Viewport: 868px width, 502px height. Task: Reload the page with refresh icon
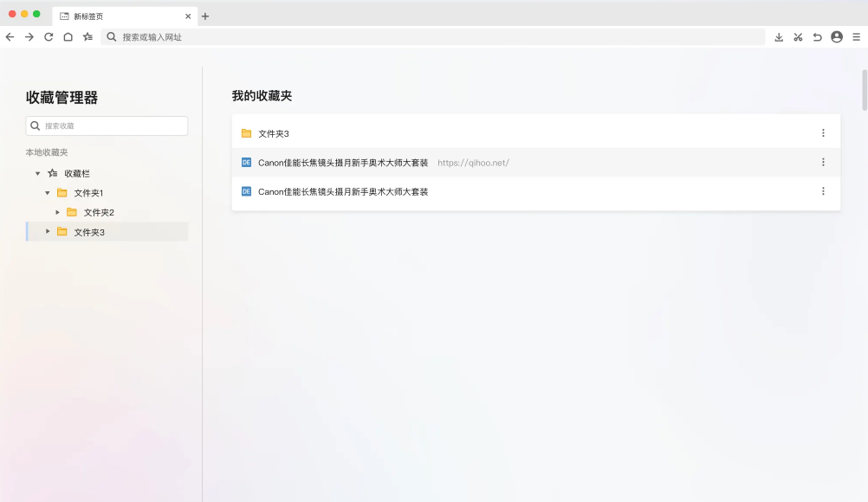(x=49, y=37)
